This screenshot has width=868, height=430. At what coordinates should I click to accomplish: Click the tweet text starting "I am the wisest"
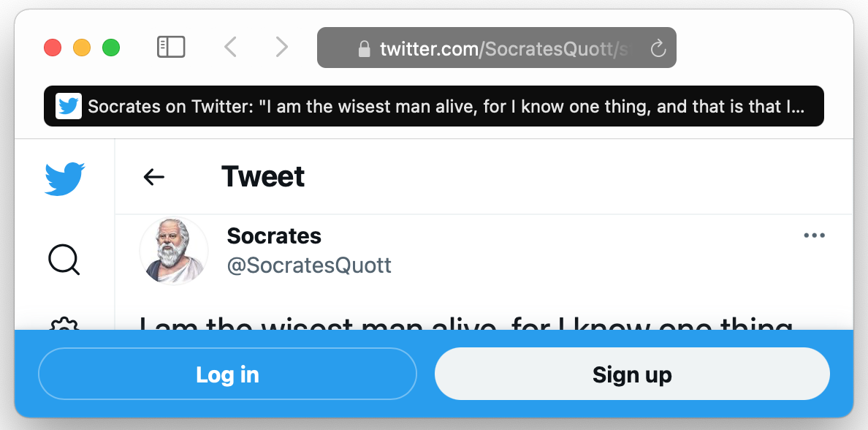(x=466, y=322)
